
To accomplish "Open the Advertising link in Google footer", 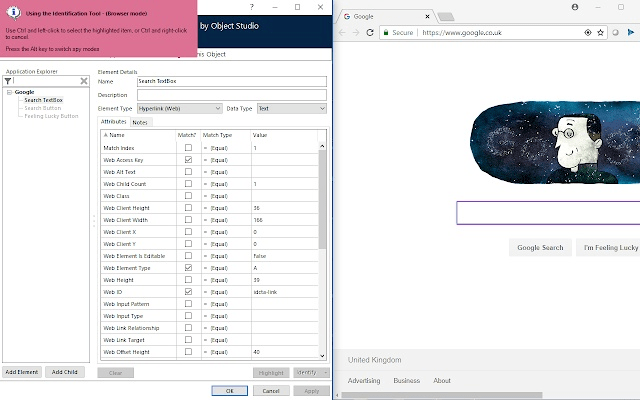I will pos(364,380).
